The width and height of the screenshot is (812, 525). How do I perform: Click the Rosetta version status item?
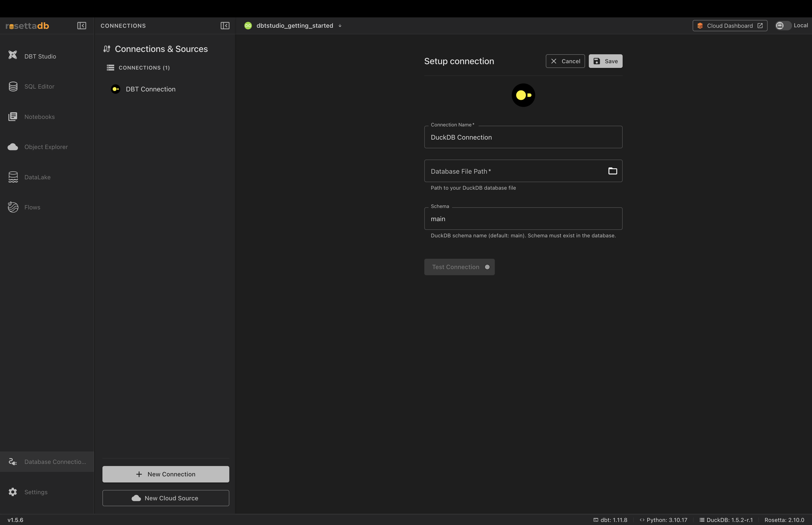785,520
